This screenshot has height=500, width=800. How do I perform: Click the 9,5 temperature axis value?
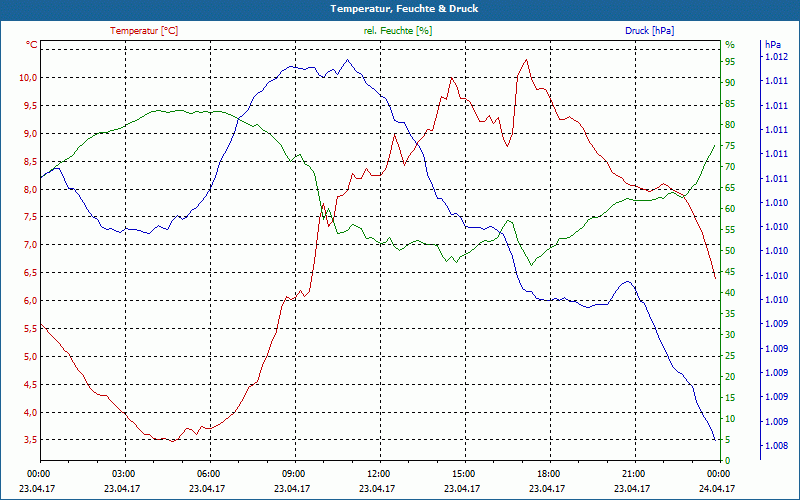click(x=30, y=106)
